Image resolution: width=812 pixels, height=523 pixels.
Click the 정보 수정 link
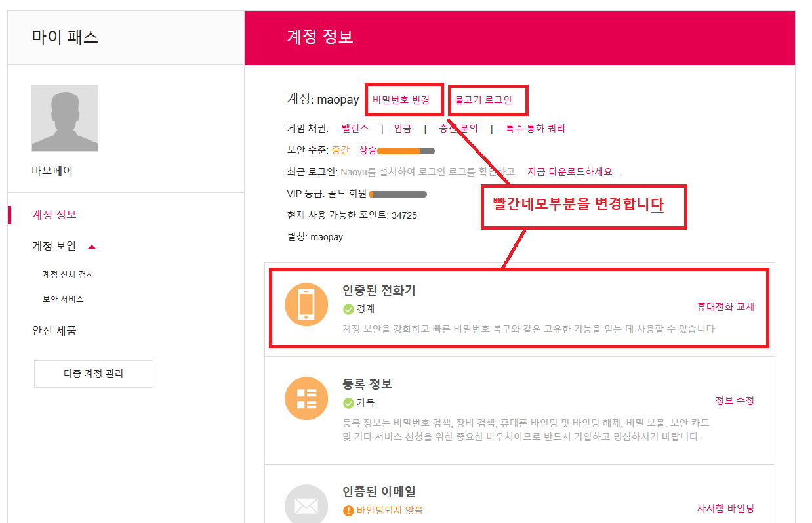[x=735, y=400]
